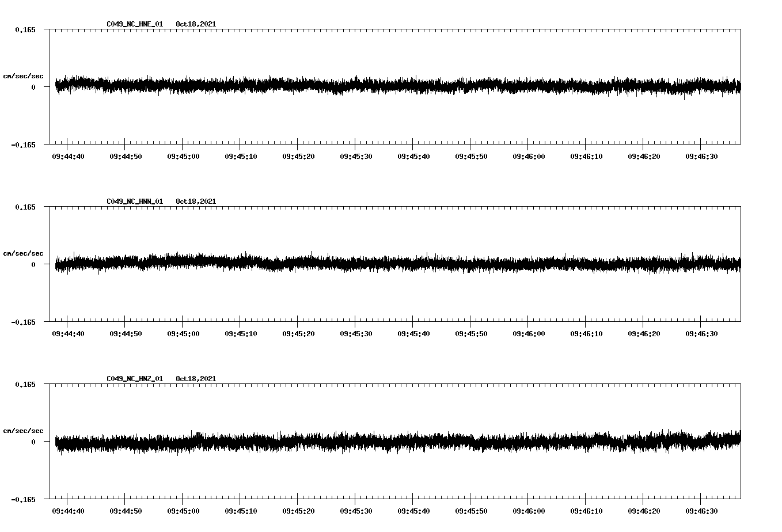Click the -0.165 lower limit on HNN plot

(23, 322)
